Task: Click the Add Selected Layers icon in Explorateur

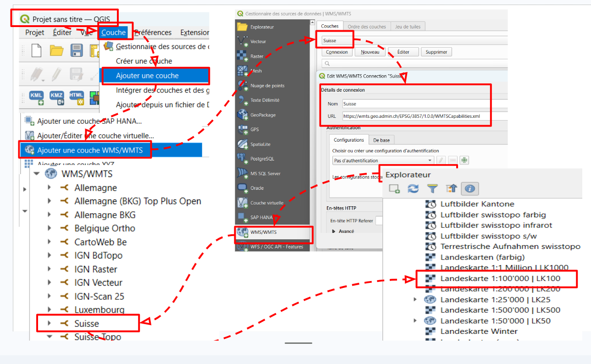Action: [x=394, y=188]
